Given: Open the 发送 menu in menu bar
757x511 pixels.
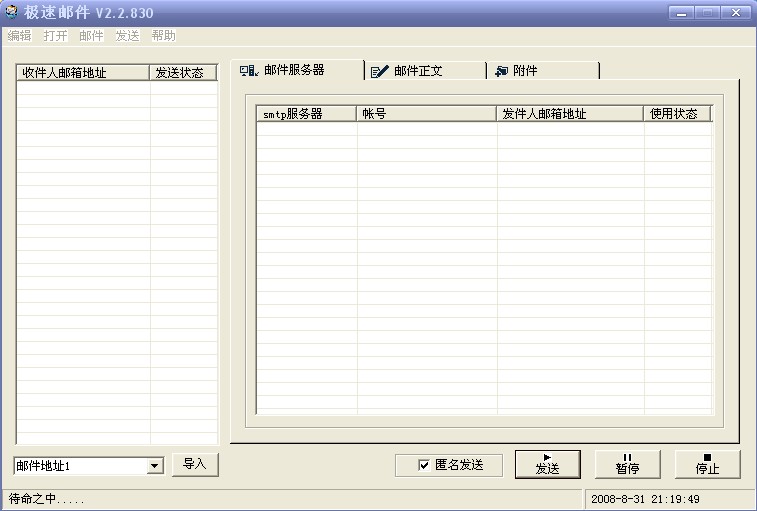Looking at the screenshot, I should [127, 36].
